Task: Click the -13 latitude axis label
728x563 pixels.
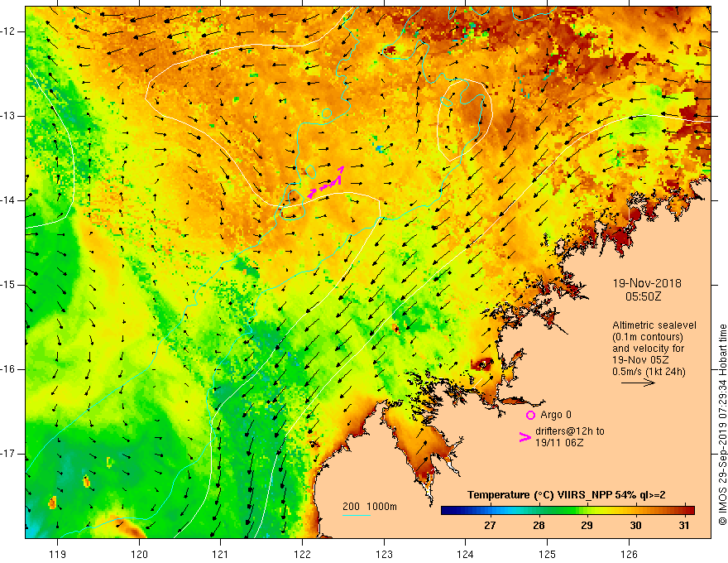Action: (x=9, y=116)
